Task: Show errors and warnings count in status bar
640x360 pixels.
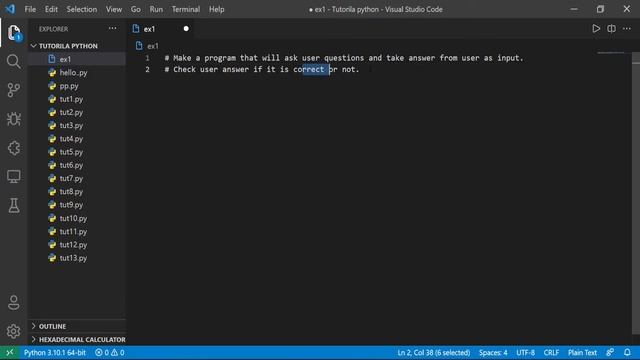Action: coord(109,353)
